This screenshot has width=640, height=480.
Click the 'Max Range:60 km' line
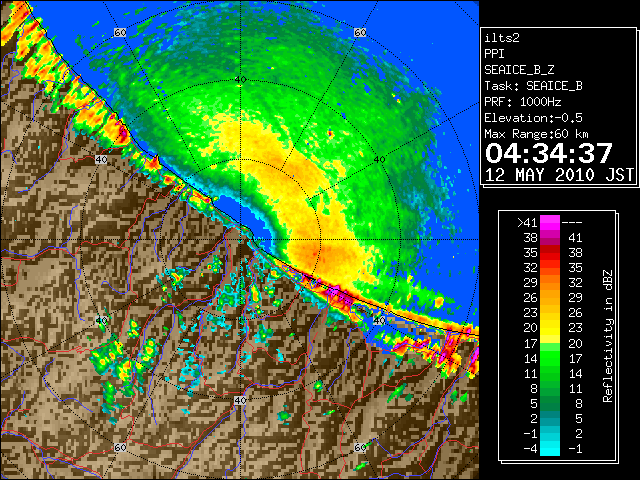click(x=536, y=134)
